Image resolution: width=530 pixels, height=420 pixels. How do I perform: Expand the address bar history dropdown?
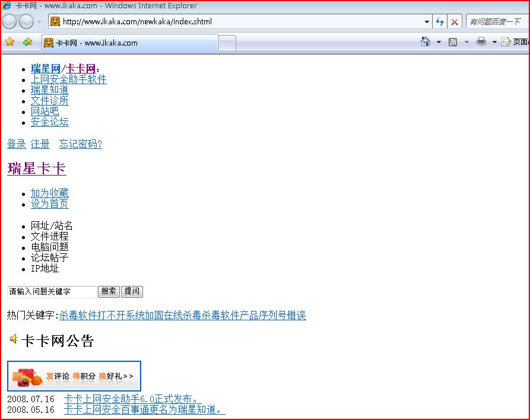click(427, 22)
